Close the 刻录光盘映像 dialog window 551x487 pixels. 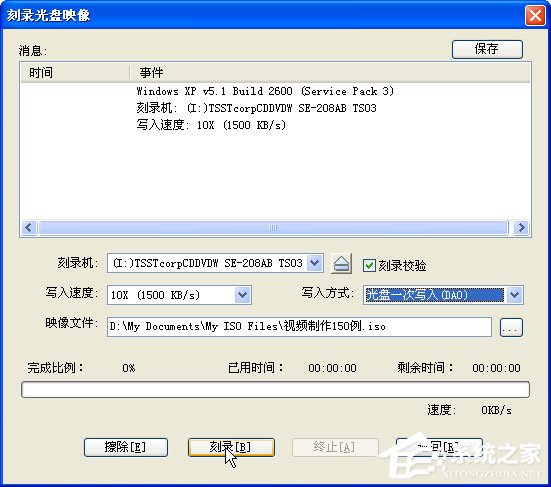click(535, 15)
